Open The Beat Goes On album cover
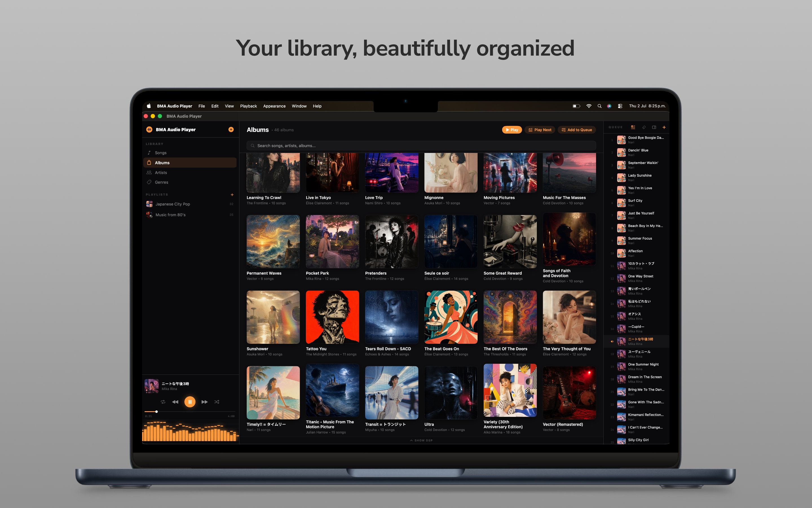Screen dimensions: 812x508 tap(451, 317)
